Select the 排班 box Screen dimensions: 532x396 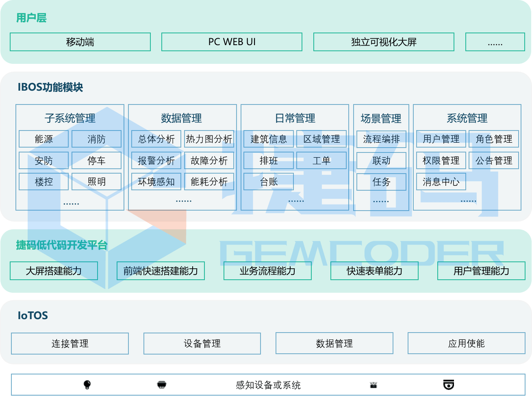[269, 161]
